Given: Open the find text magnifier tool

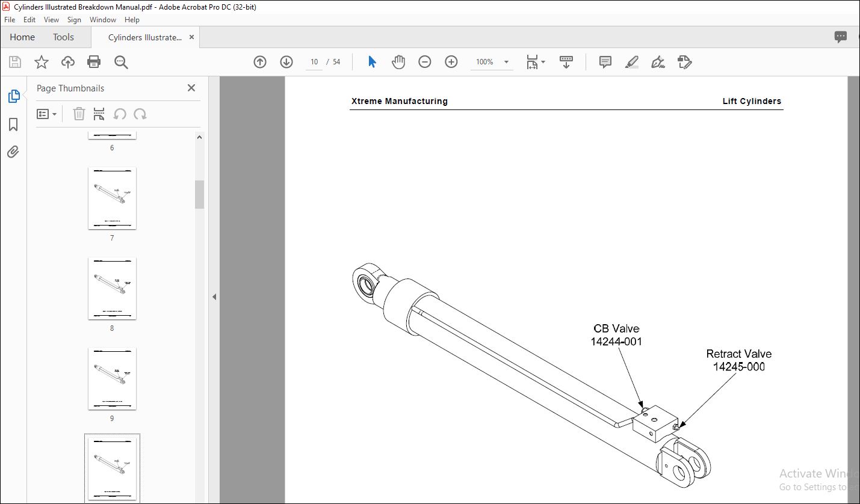Looking at the screenshot, I should (121, 62).
